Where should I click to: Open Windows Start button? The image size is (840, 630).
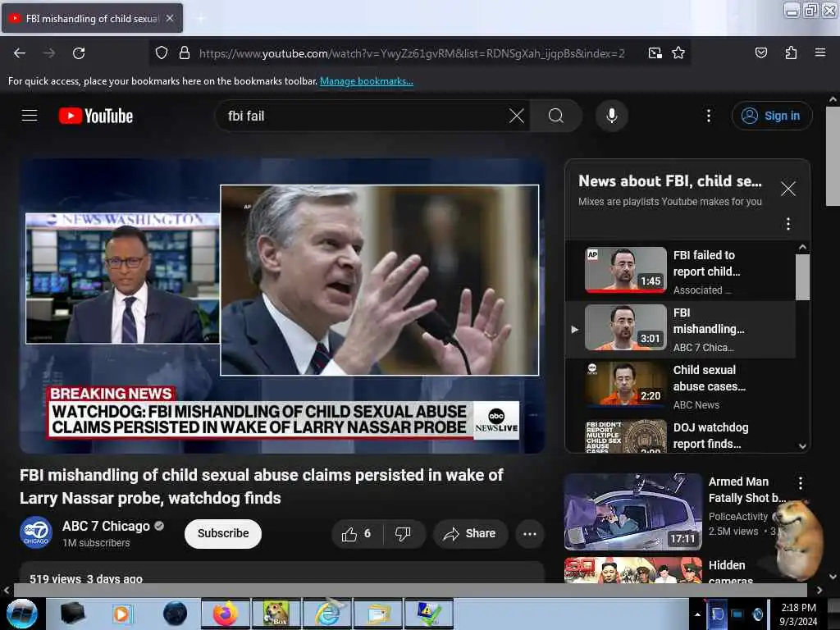click(21, 614)
